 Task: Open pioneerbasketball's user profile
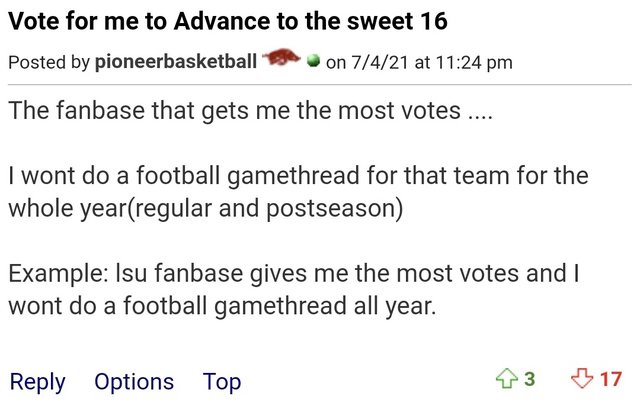click(174, 63)
